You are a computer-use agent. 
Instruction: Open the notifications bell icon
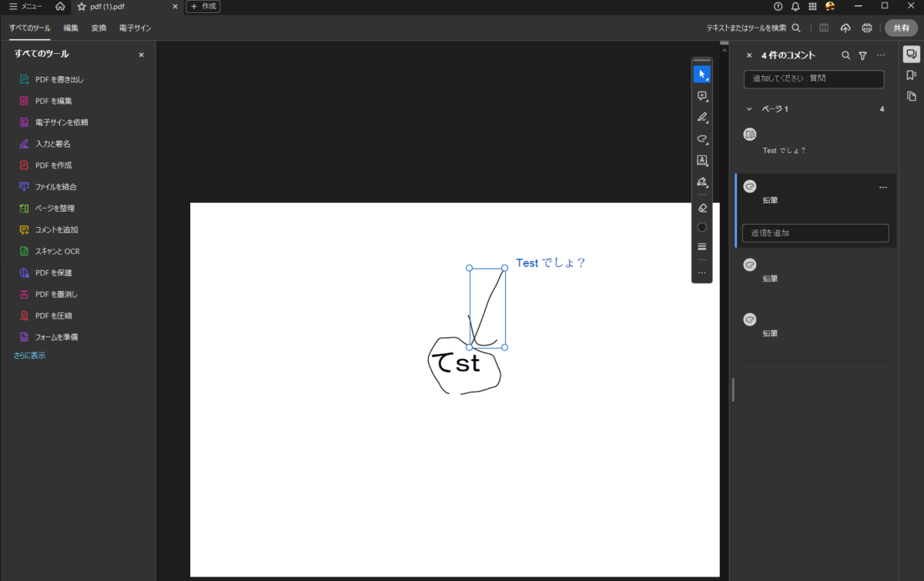tap(795, 6)
